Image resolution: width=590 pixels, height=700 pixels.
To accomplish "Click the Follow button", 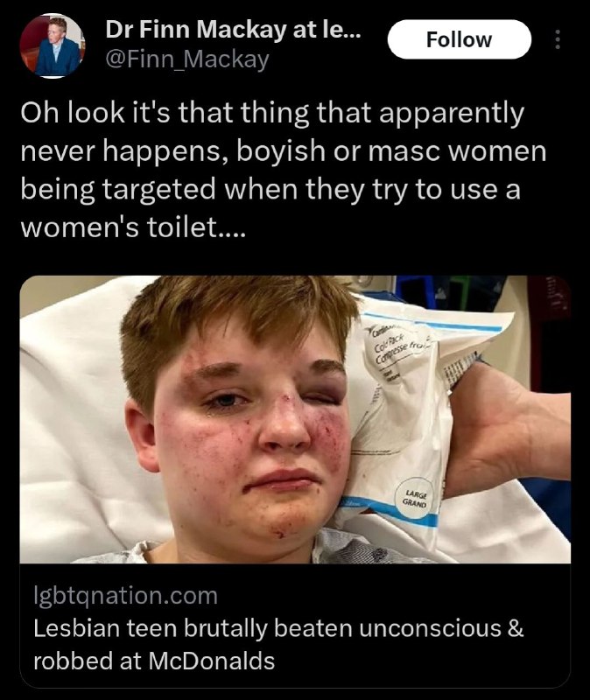I will tap(460, 39).
